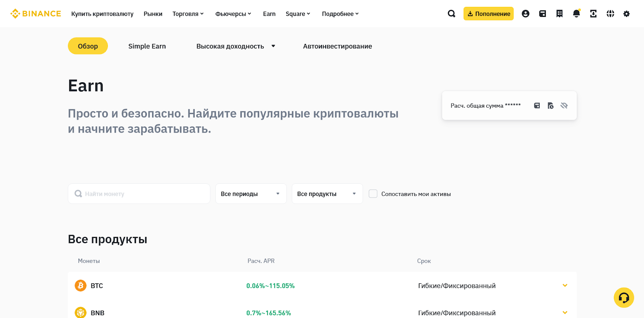The width and height of the screenshot is (644, 318).
Task: Open the settings gear icon
Action: point(626,14)
